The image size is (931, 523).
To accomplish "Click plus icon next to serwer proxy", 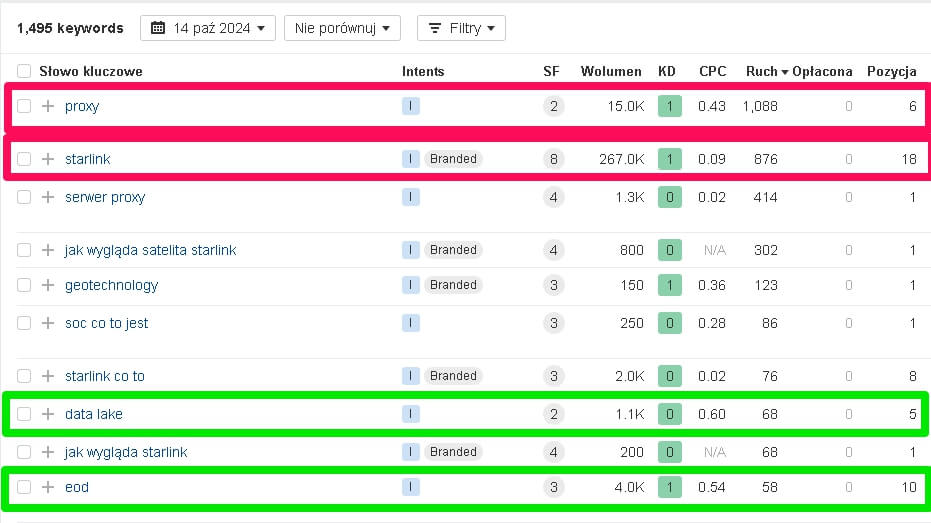I will (48, 197).
